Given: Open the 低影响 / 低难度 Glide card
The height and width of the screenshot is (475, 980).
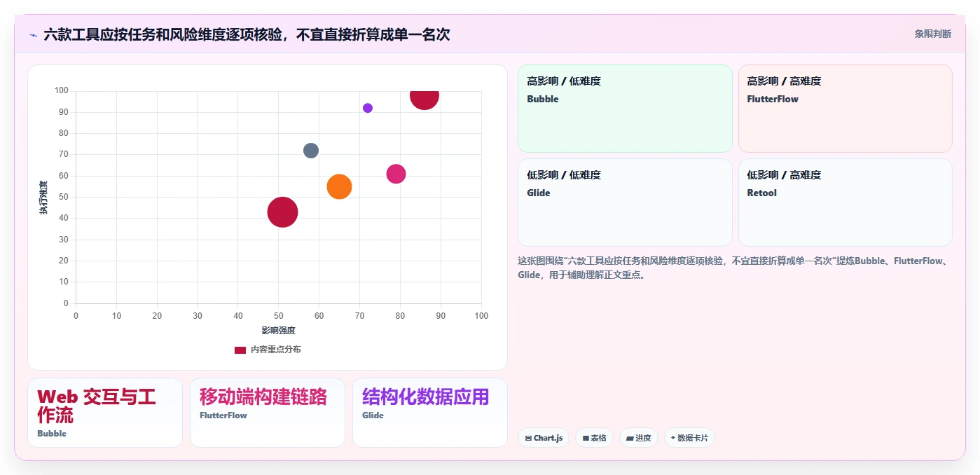Looking at the screenshot, I should click(x=625, y=202).
